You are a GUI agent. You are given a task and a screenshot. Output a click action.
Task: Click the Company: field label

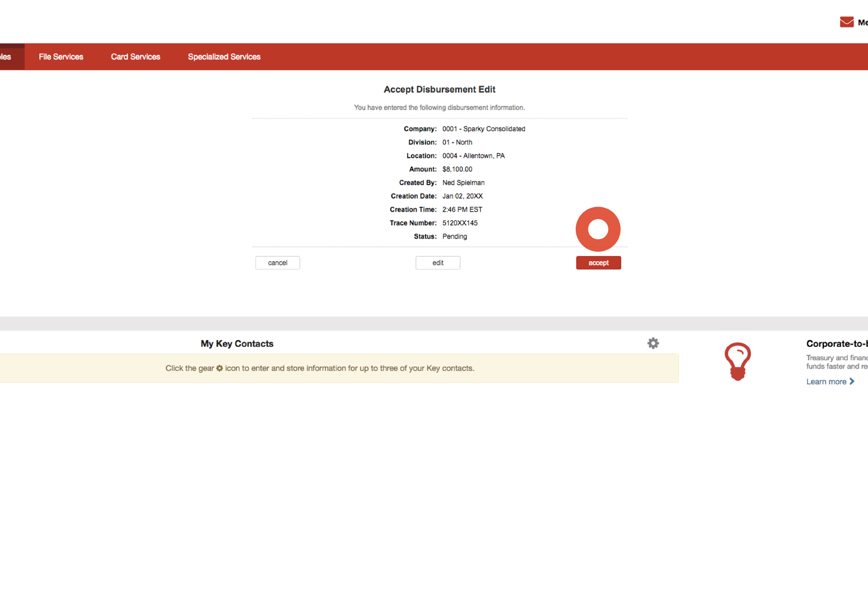420,129
